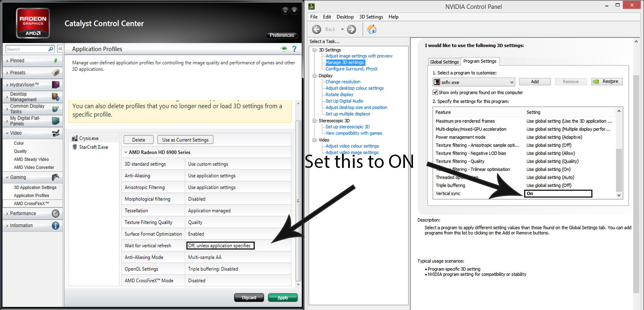The height and width of the screenshot is (310, 644).
Task: Delete the selected application profile
Action: tap(138, 140)
